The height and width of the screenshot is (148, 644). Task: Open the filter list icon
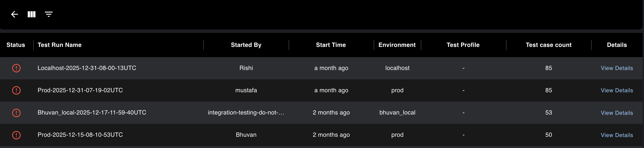pos(49,14)
